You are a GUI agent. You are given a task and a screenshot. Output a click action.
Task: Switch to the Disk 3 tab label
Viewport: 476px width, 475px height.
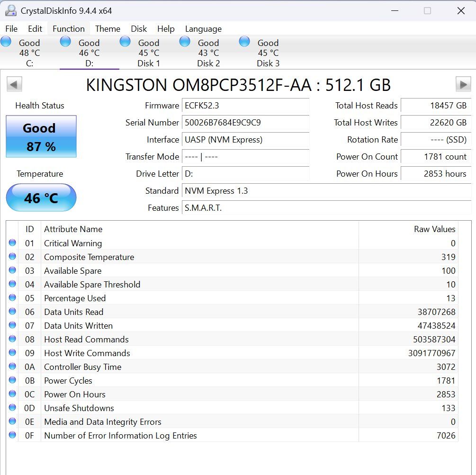pos(268,63)
